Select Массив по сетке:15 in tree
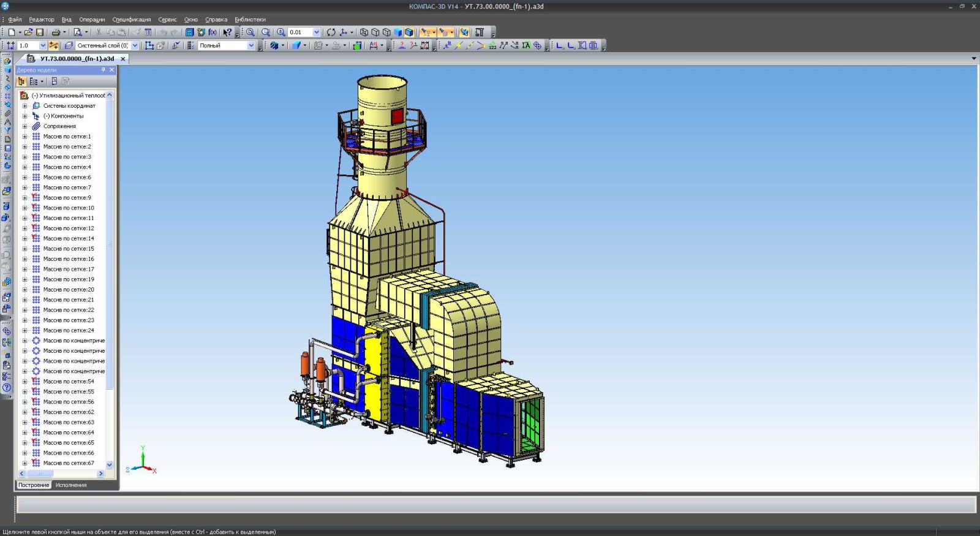 click(69, 249)
